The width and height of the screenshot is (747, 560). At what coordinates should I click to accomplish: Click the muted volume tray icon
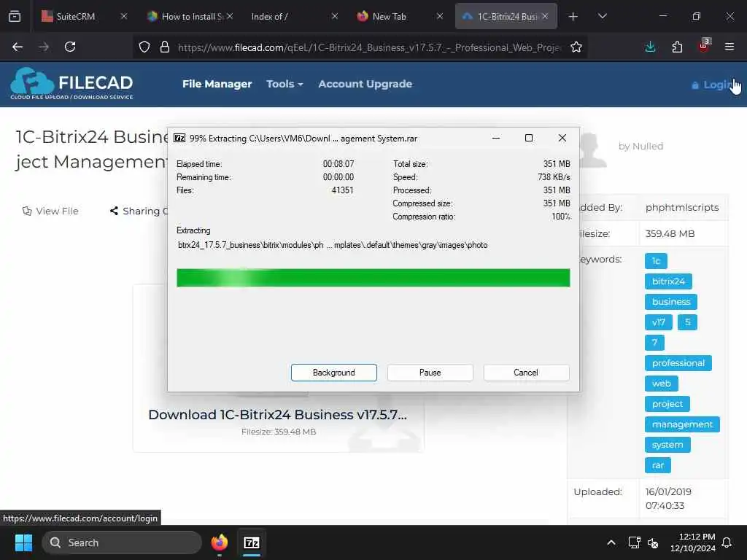653,542
